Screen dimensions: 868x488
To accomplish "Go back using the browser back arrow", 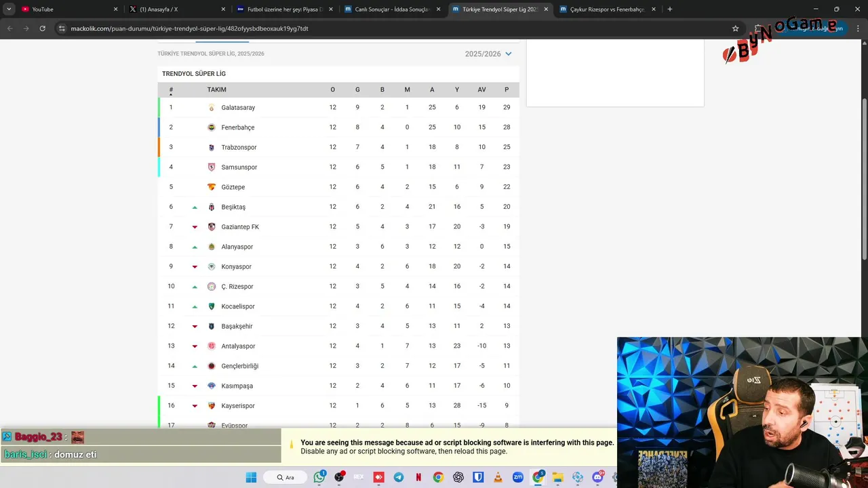I will (x=9, y=28).
